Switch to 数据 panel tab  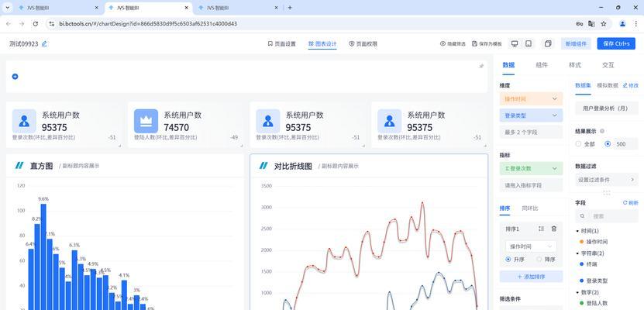(508, 65)
